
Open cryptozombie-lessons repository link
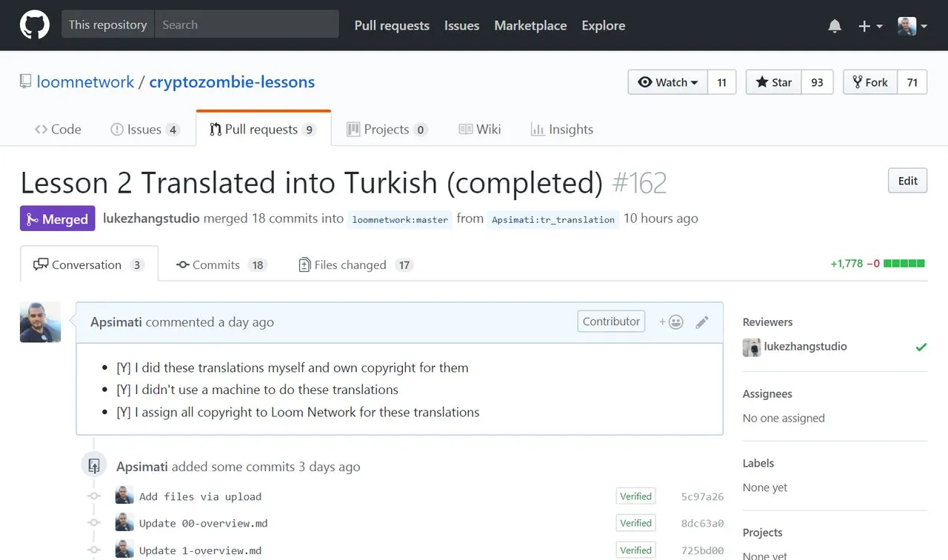[232, 82]
